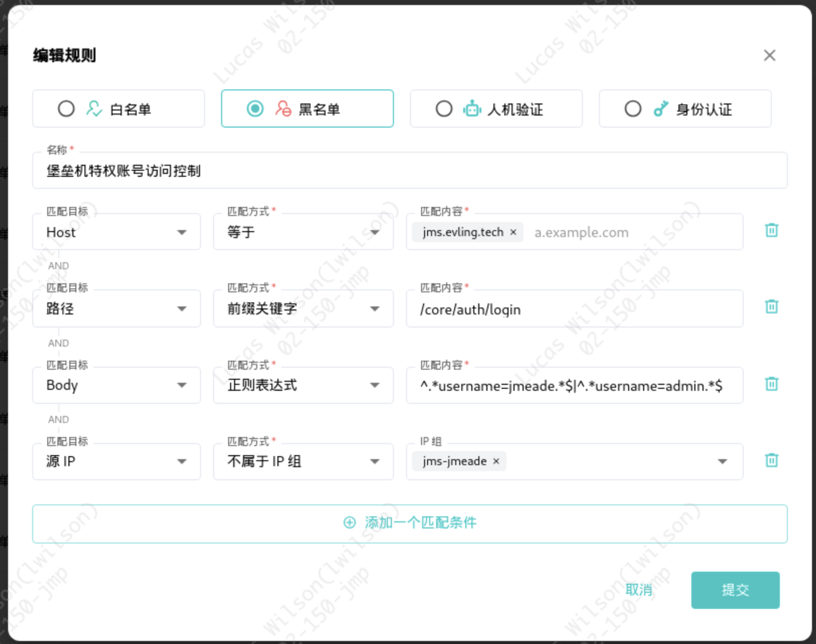Open the 等于 match method dropdown

303,232
